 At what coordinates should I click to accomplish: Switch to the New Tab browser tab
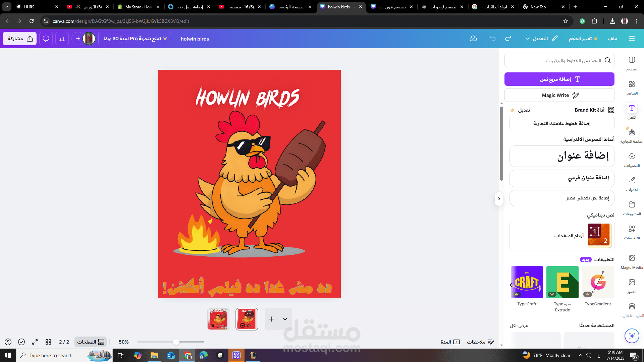pyautogui.click(x=544, y=7)
